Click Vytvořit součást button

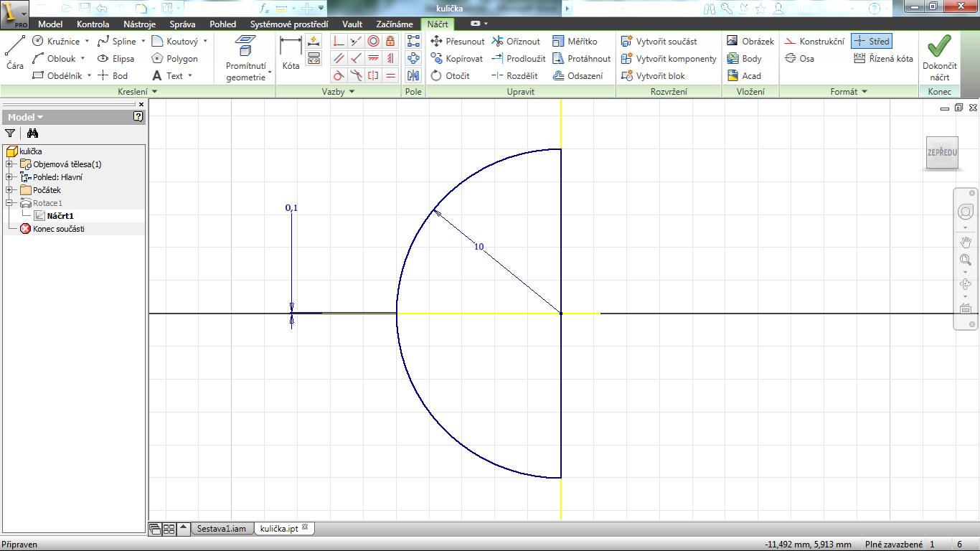(659, 42)
